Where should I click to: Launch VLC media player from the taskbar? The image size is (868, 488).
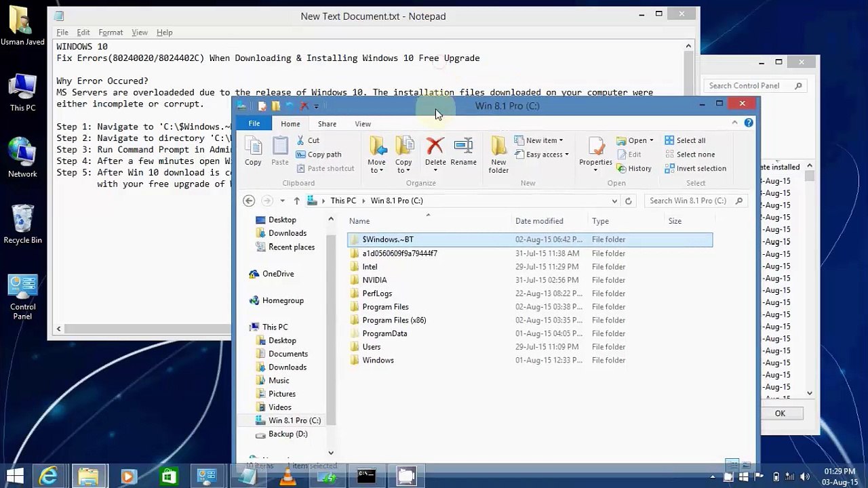point(288,476)
